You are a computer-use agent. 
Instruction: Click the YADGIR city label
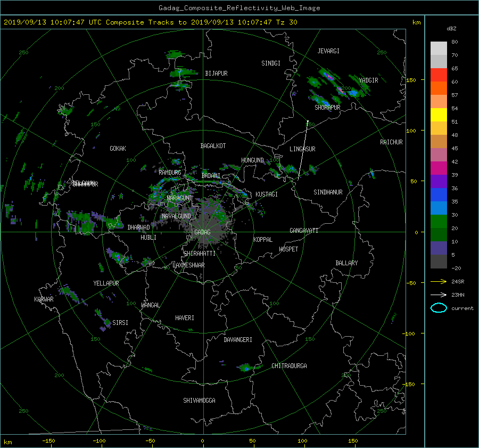point(368,80)
